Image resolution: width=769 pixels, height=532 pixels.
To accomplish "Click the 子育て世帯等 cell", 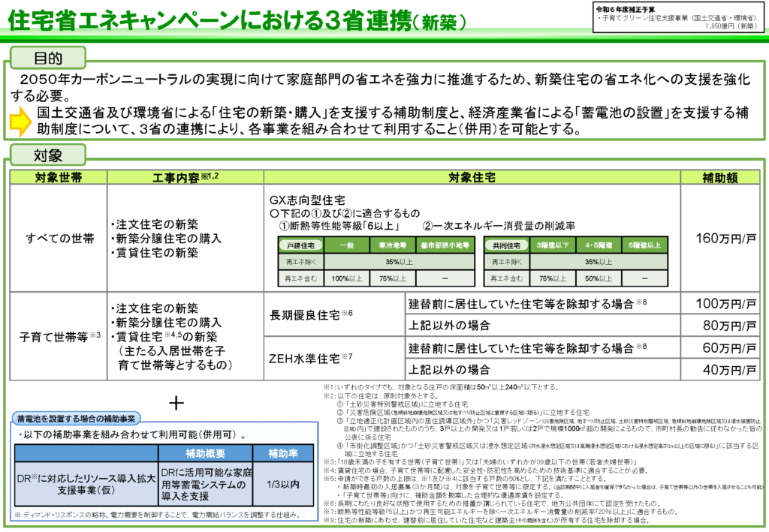I will point(59,337).
